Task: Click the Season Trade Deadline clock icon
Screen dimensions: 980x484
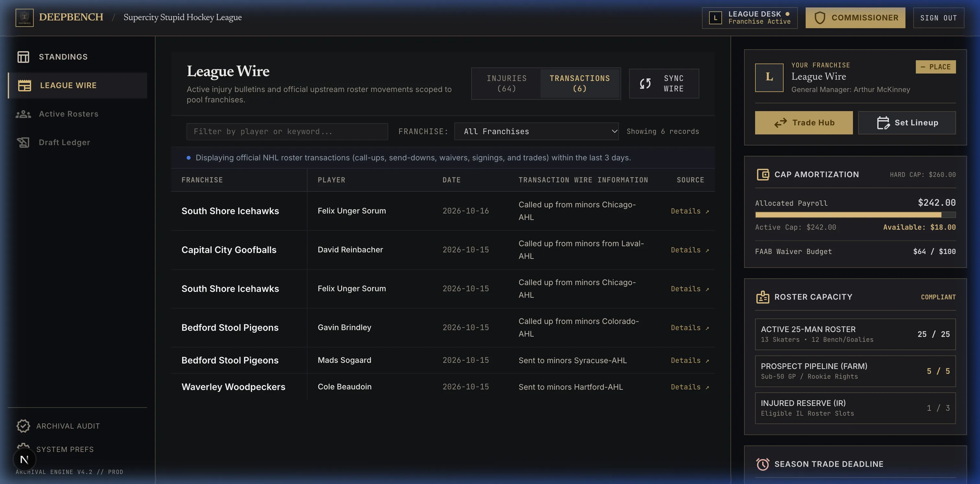Action: click(x=763, y=464)
